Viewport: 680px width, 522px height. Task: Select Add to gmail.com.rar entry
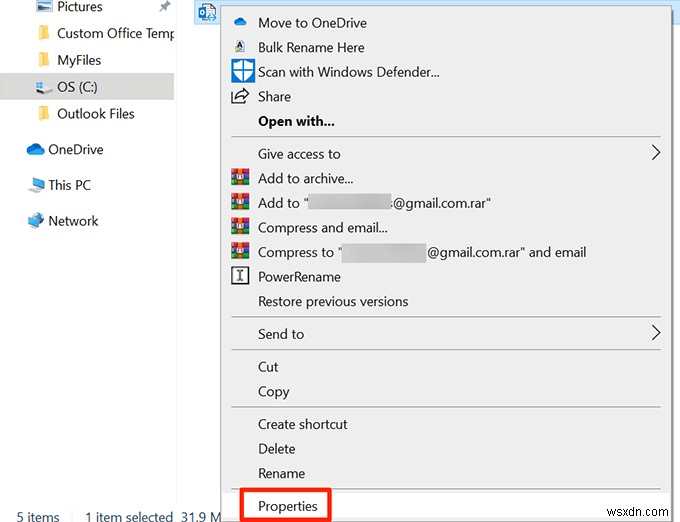374,203
